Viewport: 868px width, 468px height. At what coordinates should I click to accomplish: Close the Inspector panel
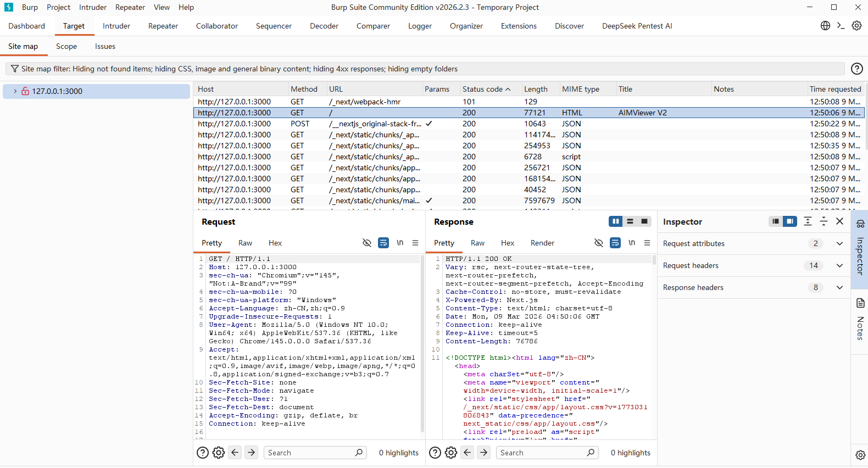(839, 221)
